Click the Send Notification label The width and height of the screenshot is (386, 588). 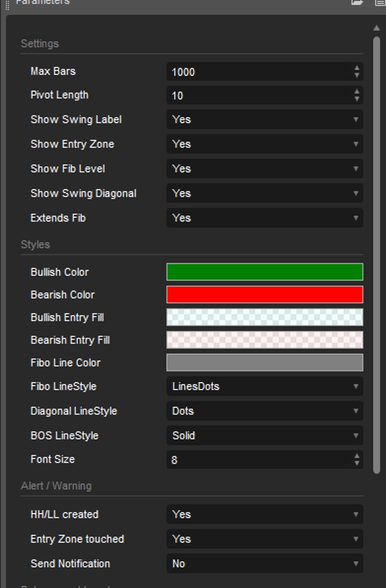70,564
